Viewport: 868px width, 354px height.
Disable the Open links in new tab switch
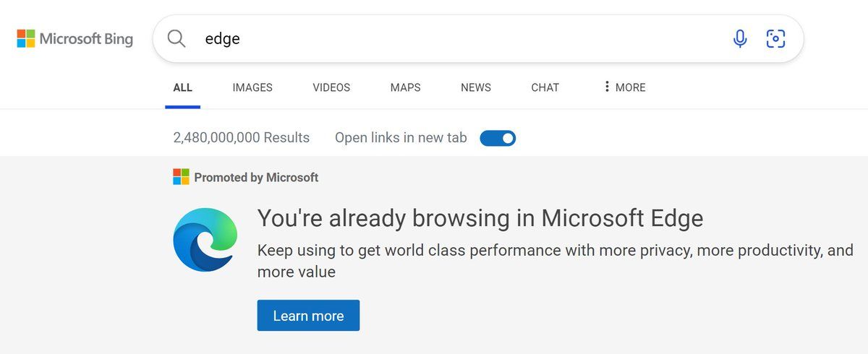click(x=498, y=137)
